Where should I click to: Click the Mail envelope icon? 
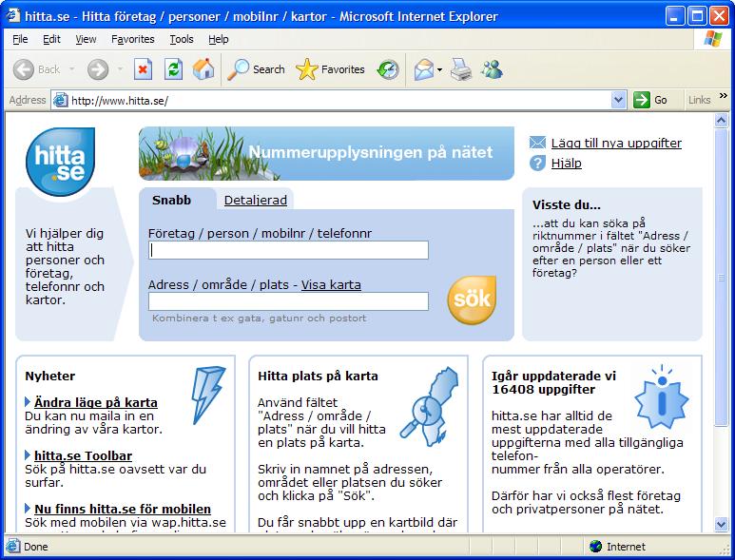(x=424, y=69)
